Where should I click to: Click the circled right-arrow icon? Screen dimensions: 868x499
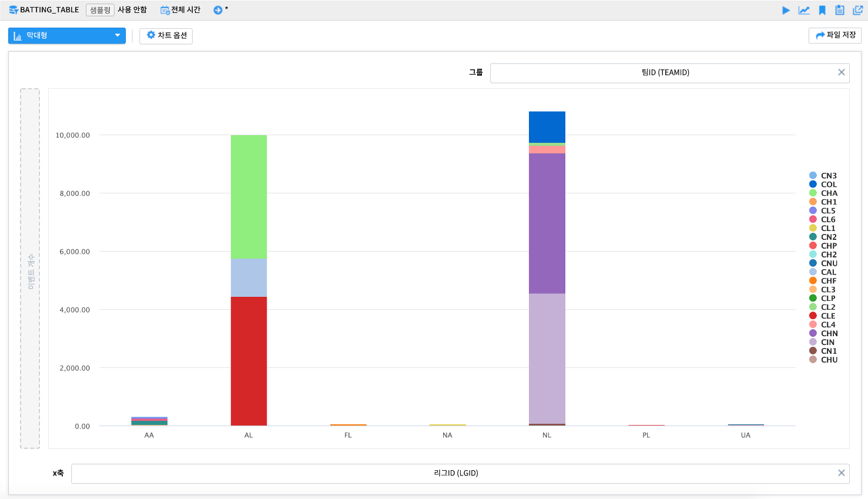point(218,10)
